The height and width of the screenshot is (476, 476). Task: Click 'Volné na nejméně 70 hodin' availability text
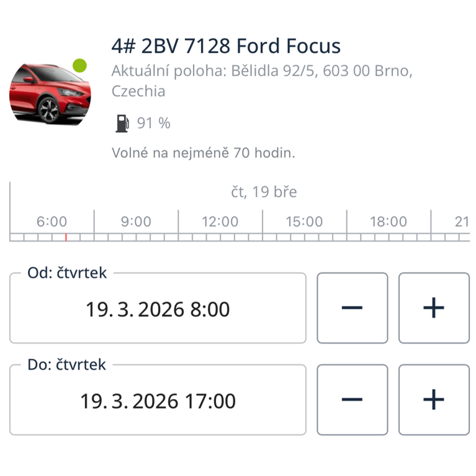tap(203, 153)
